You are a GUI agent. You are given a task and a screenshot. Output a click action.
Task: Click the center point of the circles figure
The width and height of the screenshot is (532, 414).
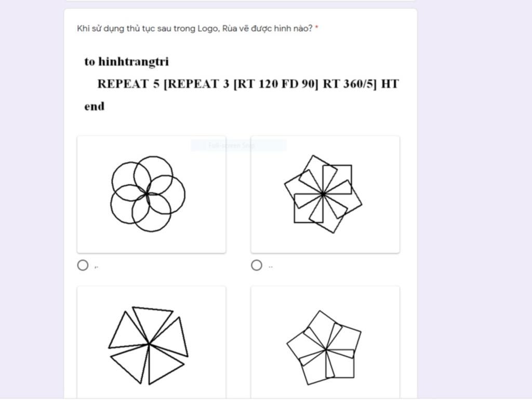147,193
